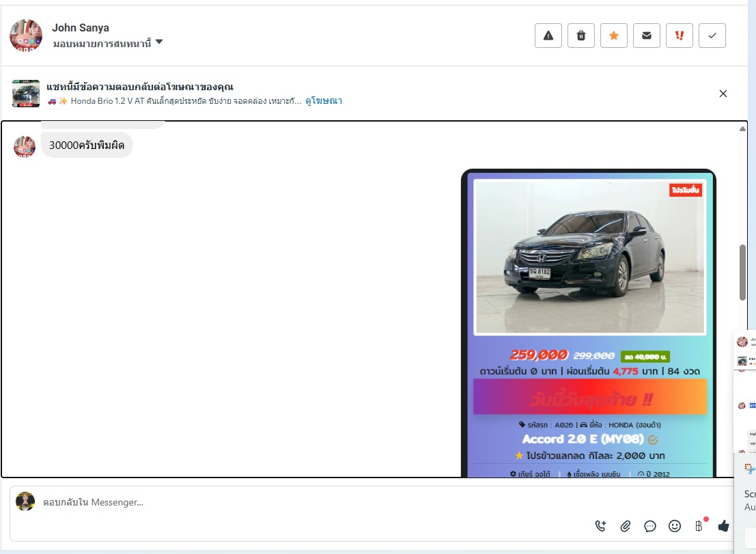Image resolution: width=756 pixels, height=554 pixels.
Task: Mark conversation as spam with warning icon
Action: [x=548, y=36]
